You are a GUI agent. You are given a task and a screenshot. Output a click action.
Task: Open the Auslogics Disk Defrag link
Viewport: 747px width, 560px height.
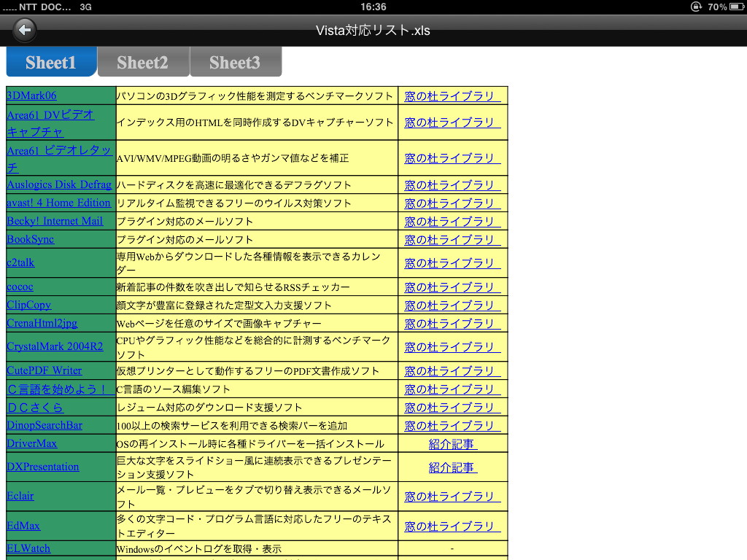(58, 184)
